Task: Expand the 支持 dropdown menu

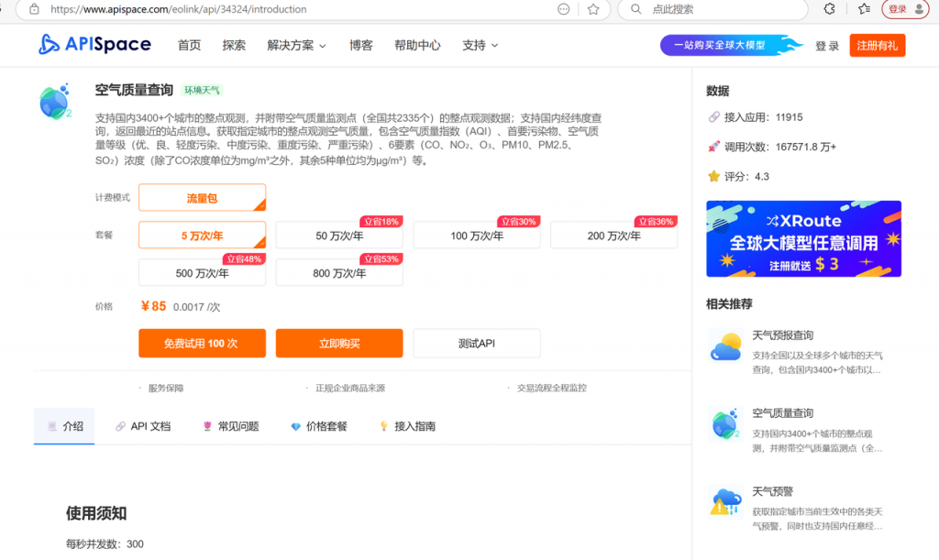Action: [480, 46]
